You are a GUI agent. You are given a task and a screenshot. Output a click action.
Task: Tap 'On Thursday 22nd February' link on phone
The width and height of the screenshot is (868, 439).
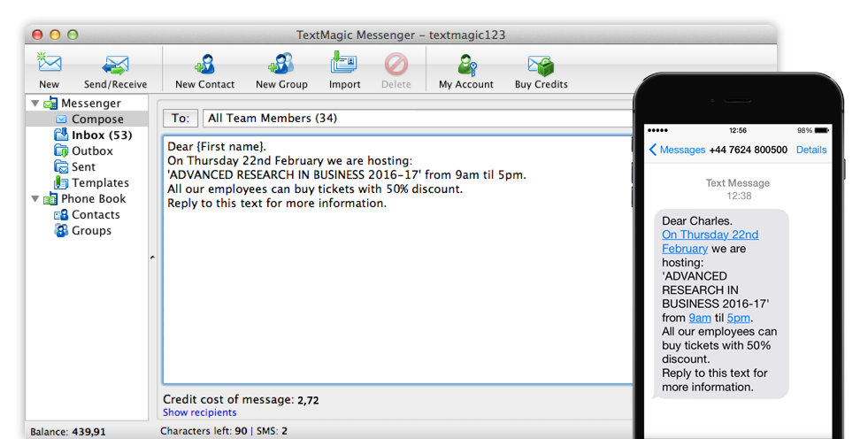click(x=711, y=242)
